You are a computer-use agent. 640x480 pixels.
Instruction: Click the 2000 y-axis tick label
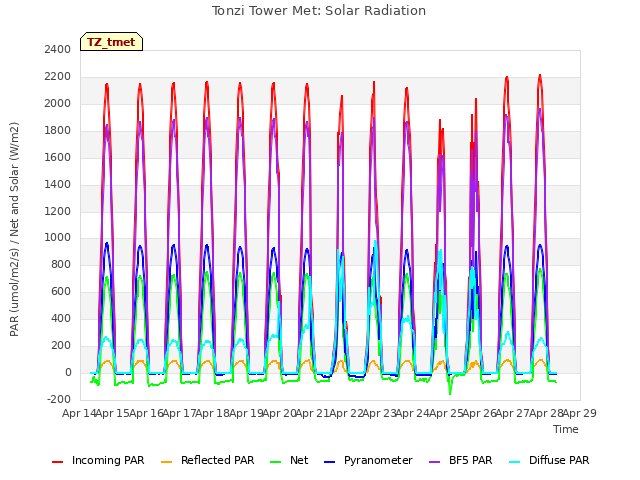[58, 104]
